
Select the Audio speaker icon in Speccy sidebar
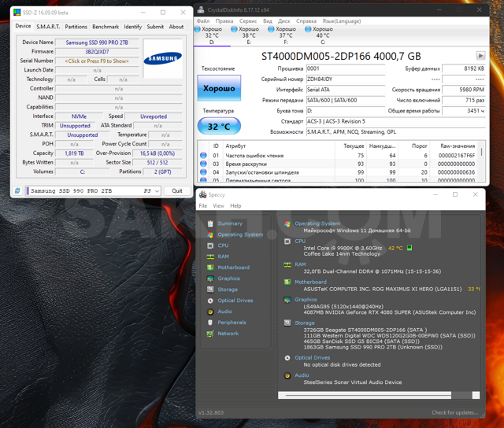(x=210, y=312)
